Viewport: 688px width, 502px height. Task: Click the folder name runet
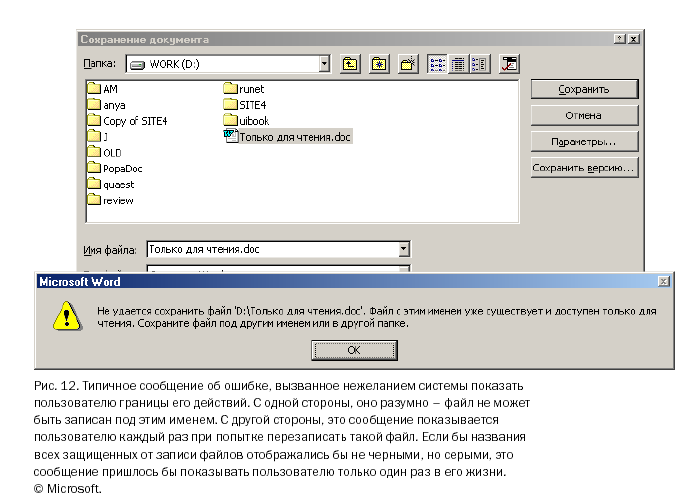251,89
